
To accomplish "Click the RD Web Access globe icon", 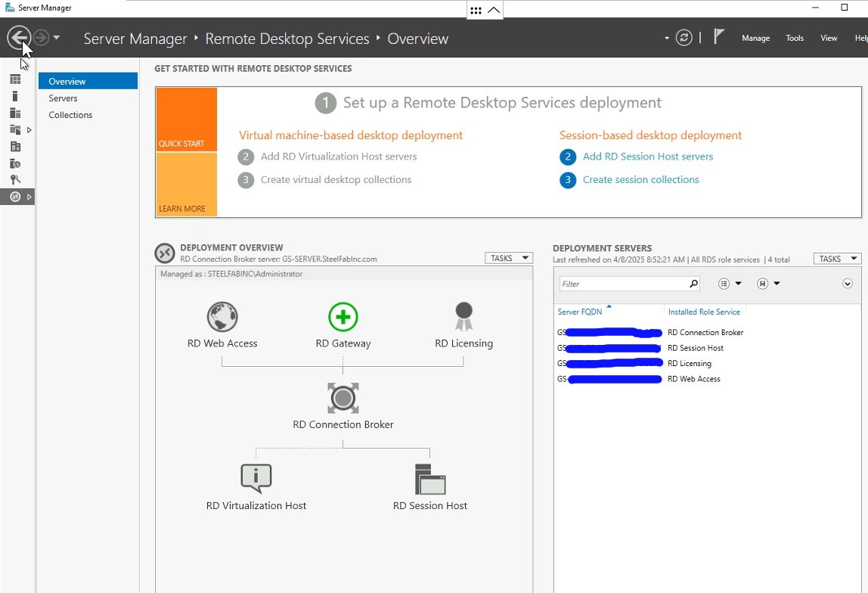I will pos(222,317).
